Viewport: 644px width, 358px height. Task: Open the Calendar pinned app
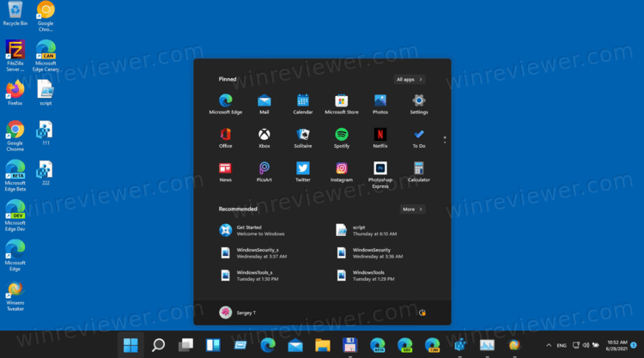(303, 104)
